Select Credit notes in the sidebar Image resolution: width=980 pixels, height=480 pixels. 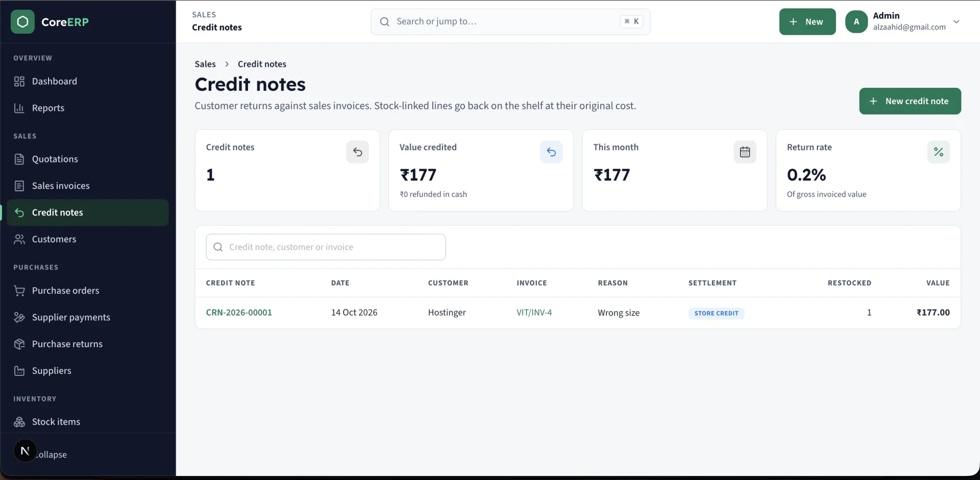coord(87,212)
